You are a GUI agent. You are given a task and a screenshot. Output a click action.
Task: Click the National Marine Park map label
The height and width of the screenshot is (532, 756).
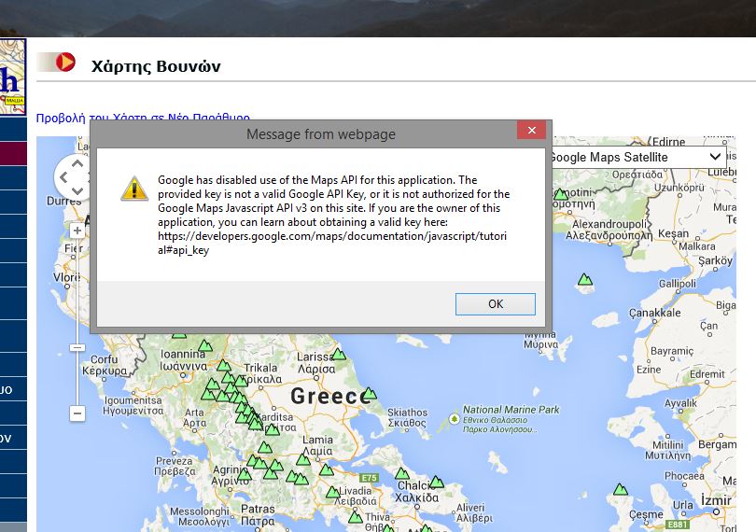[x=511, y=410]
